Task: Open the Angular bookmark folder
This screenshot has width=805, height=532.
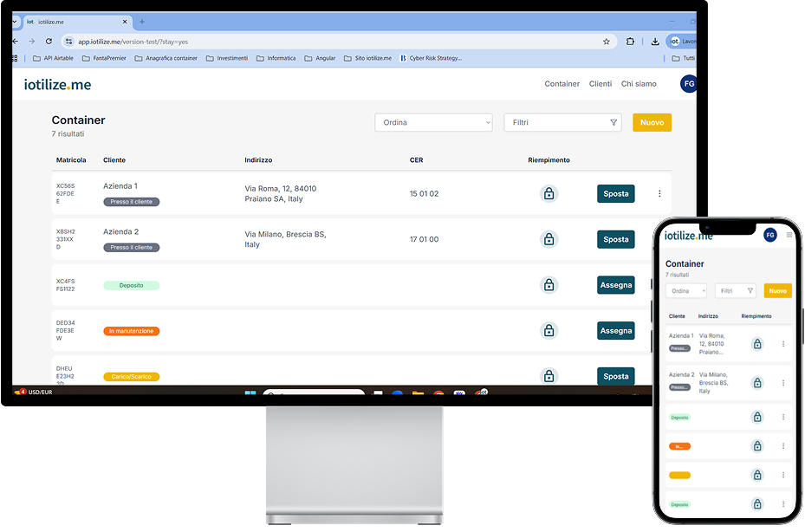Action: [x=320, y=59]
